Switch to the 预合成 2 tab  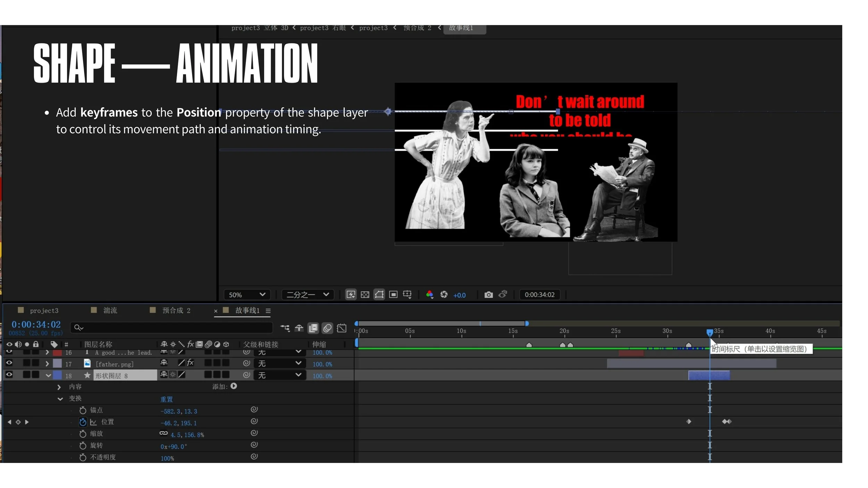[176, 310]
